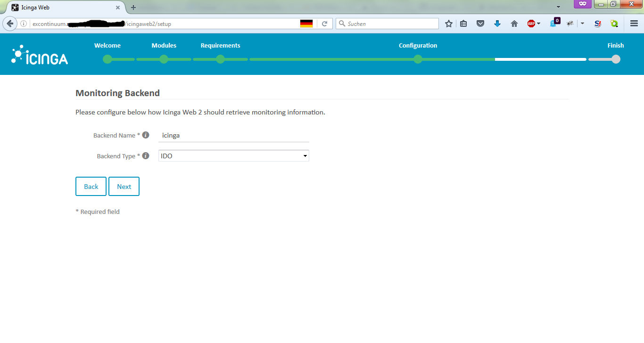Open the downloads arrow panel
Image resolution: width=644 pixels, height=343 pixels.
[x=497, y=24]
